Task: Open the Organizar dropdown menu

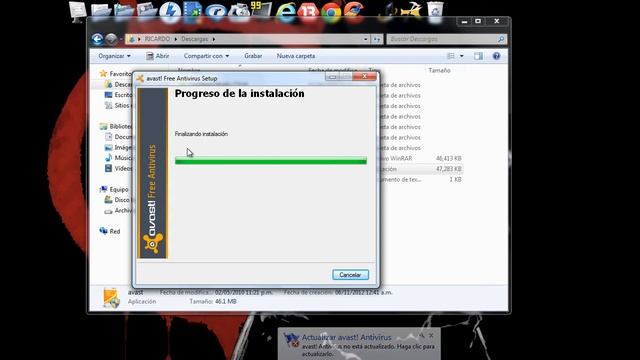Action: click(x=114, y=56)
